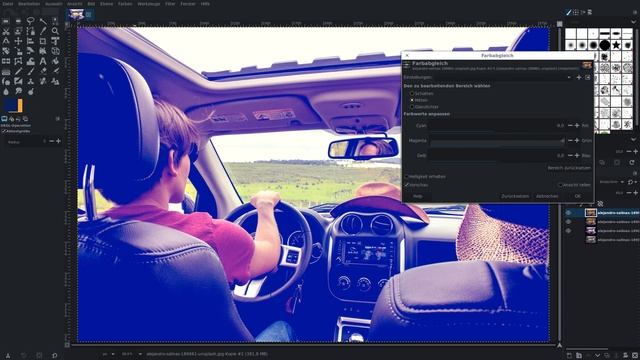Open the Farben menu
Image resolution: width=640 pixels, height=360 pixels.
coord(125,4)
